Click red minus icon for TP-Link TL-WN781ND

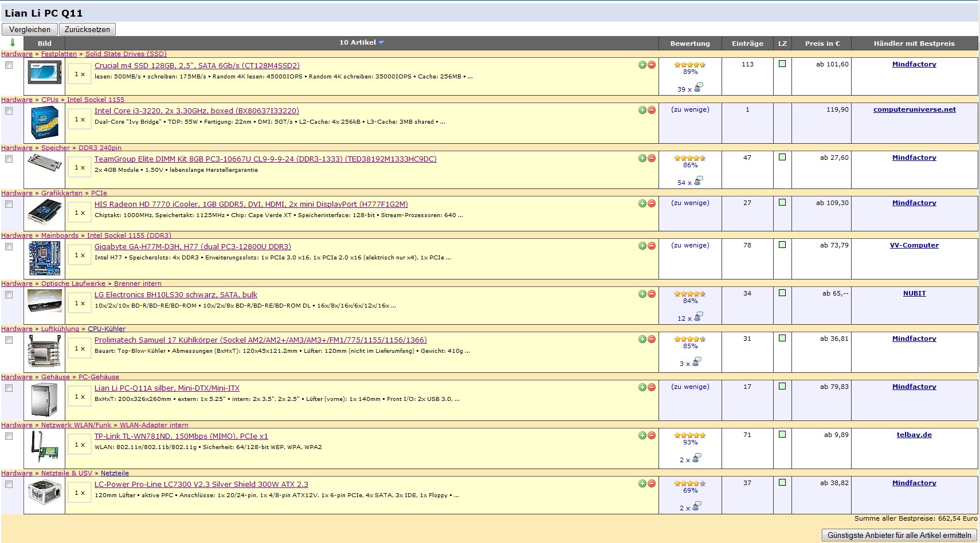click(x=652, y=435)
